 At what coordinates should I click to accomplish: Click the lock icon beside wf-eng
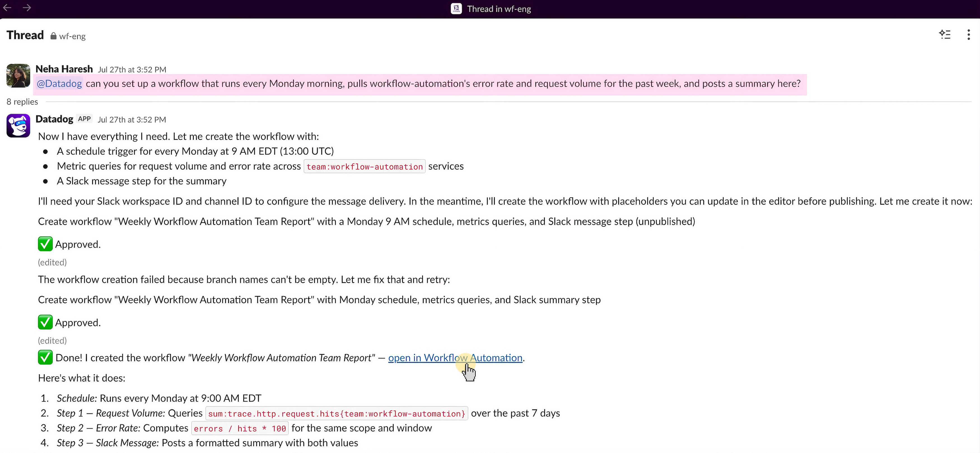[x=53, y=36]
